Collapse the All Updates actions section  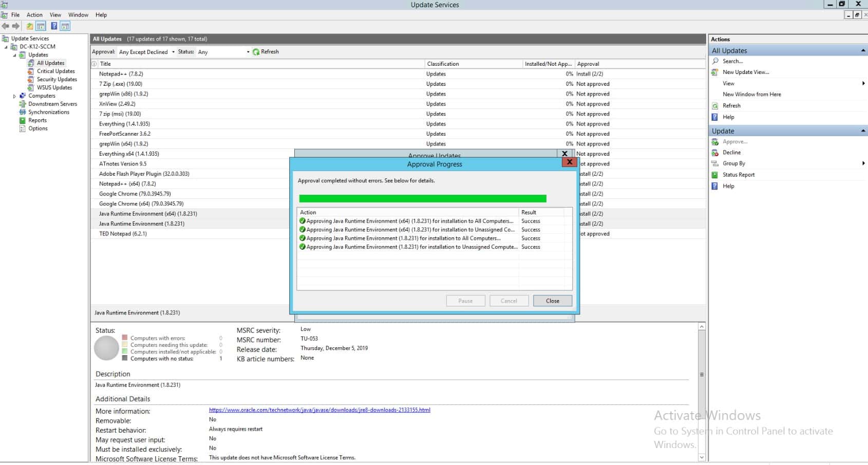click(862, 50)
